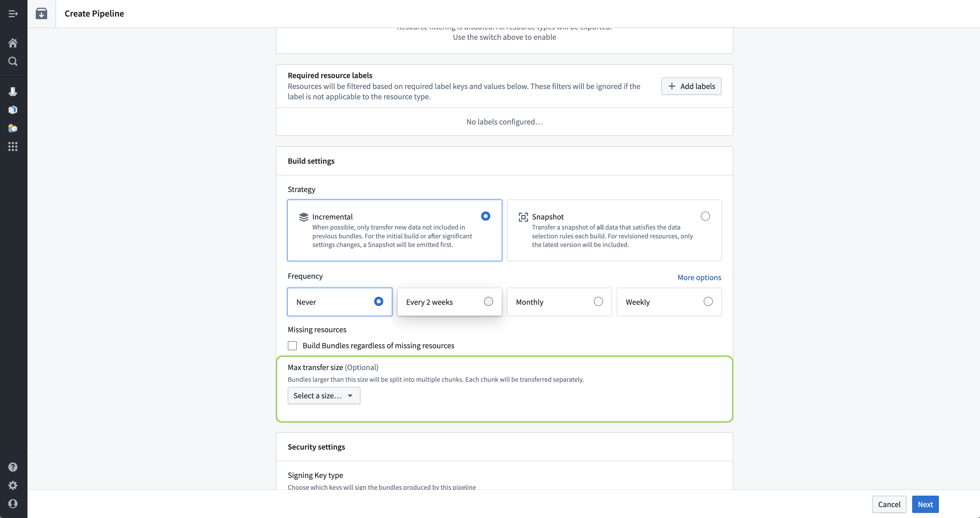Click the Cancel button

[889, 504]
